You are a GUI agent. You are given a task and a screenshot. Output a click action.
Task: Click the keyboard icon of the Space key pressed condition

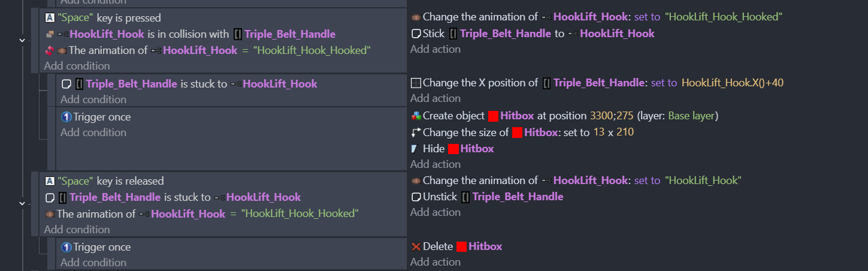[50, 18]
